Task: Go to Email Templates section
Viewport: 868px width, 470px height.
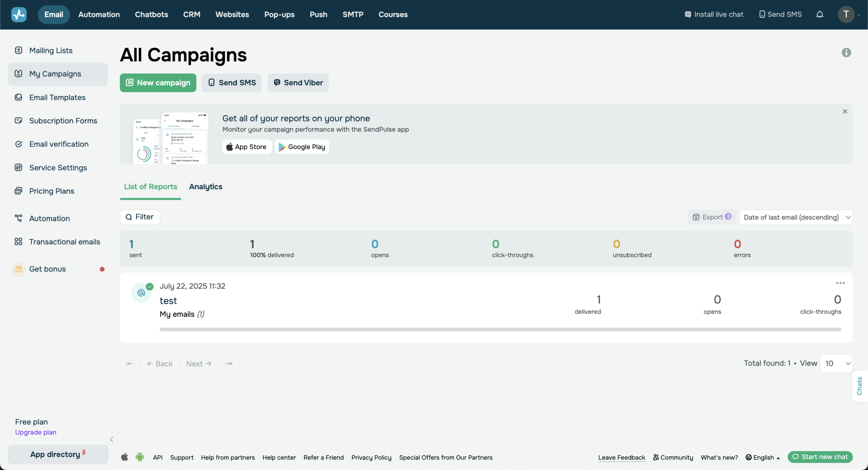Action: (58, 97)
